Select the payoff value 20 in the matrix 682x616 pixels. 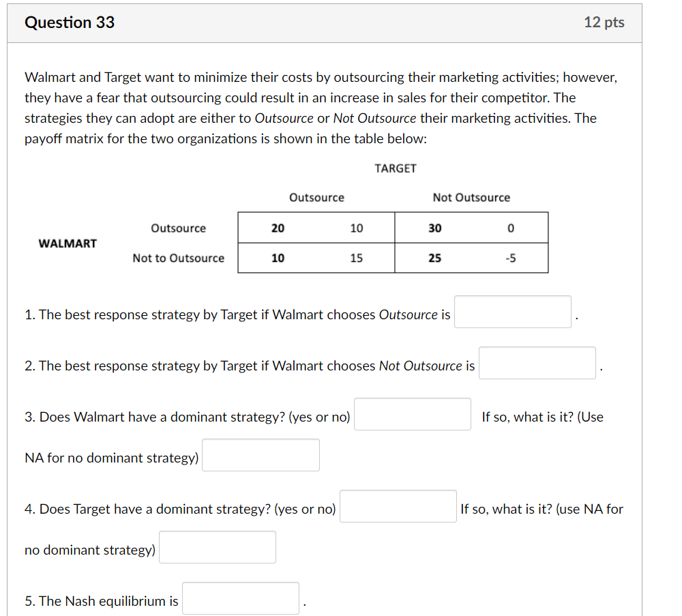coord(278,229)
